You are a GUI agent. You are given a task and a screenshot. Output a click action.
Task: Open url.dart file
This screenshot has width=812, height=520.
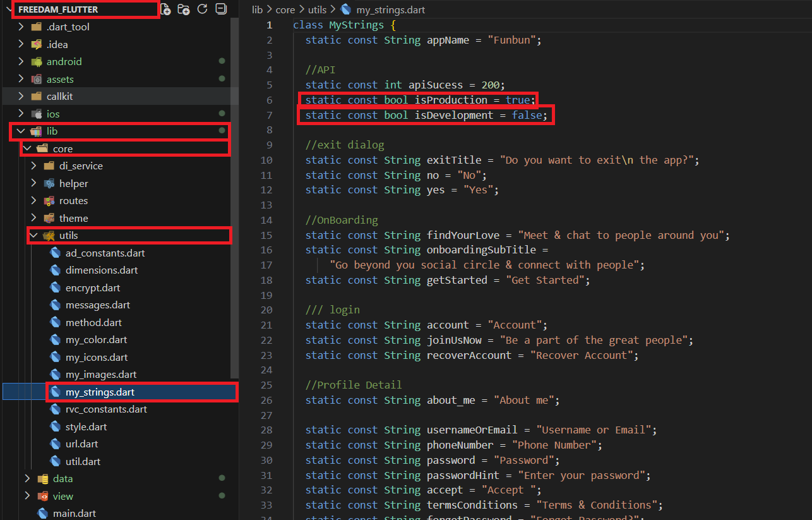pyautogui.click(x=81, y=444)
